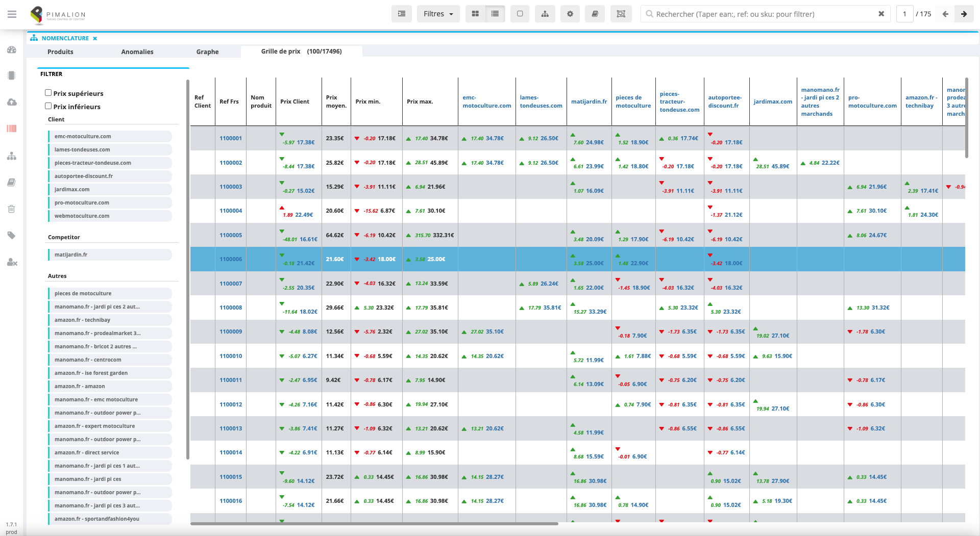Filter by manomano.fr - centrocom

coord(110,360)
